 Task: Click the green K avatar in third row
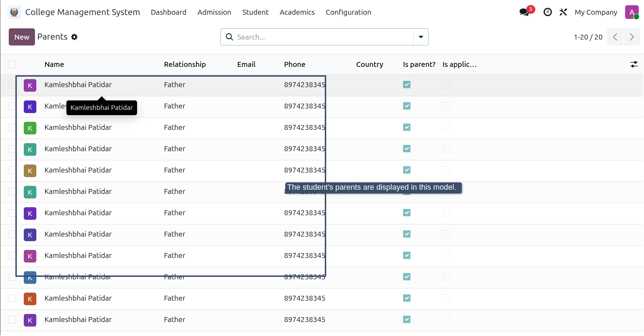pyautogui.click(x=30, y=128)
